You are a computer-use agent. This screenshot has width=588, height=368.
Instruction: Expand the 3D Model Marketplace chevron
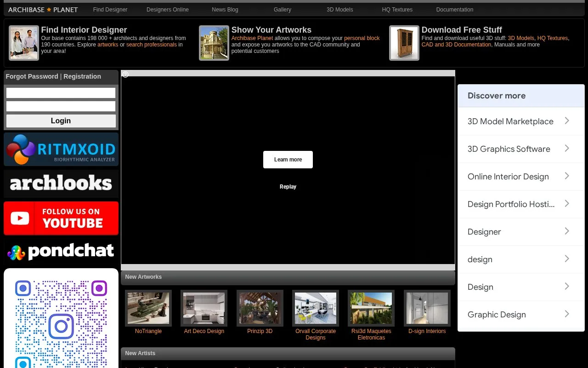[x=567, y=121]
